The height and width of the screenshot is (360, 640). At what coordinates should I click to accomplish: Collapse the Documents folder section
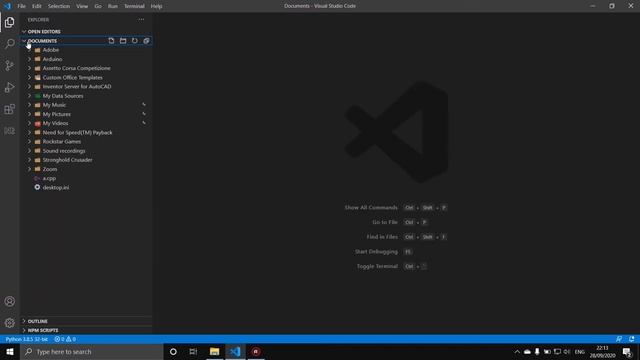click(24, 41)
